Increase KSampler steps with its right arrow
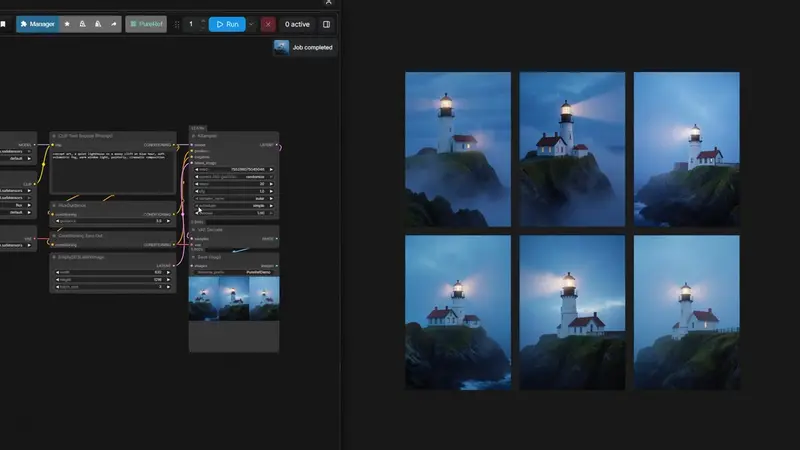The height and width of the screenshot is (450, 800). pos(271,184)
